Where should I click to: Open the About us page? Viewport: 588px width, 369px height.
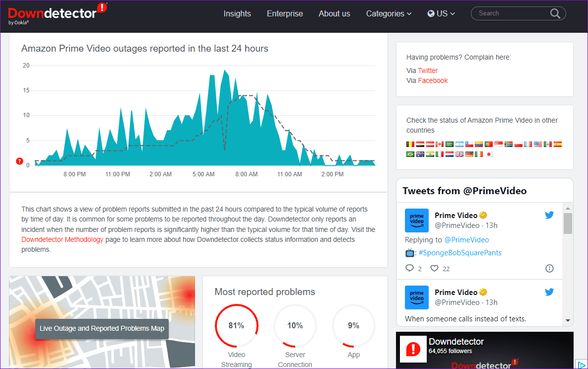(x=334, y=13)
